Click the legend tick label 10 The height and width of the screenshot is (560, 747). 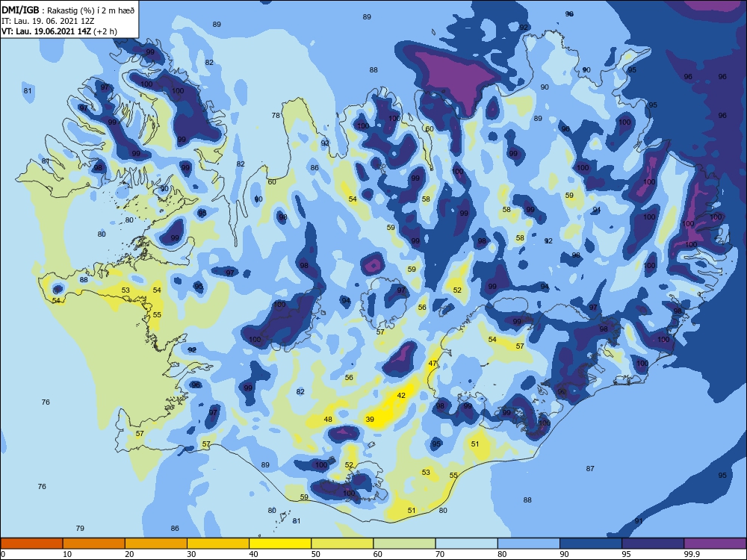(67, 554)
